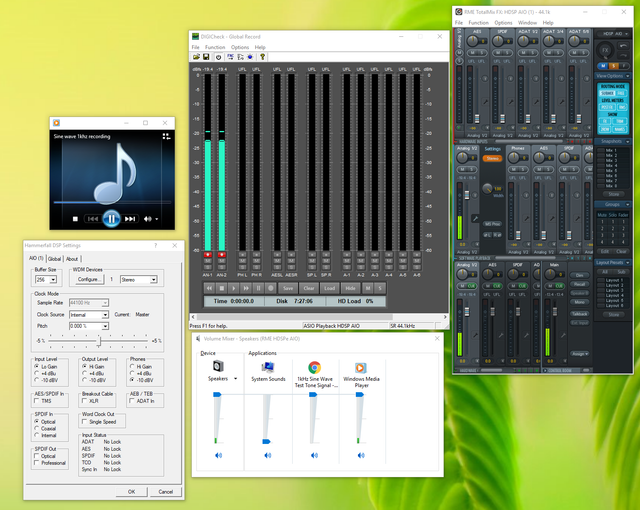Image resolution: width=640 pixels, height=510 pixels.
Task: Click the Chrome app icon in Volume Mixer
Action: pos(314,367)
